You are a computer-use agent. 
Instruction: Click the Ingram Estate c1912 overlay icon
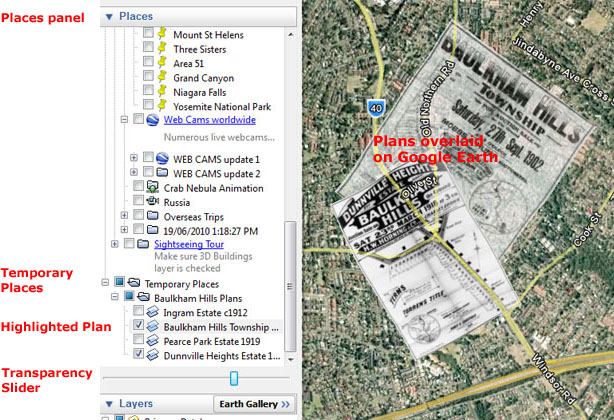[x=152, y=312]
